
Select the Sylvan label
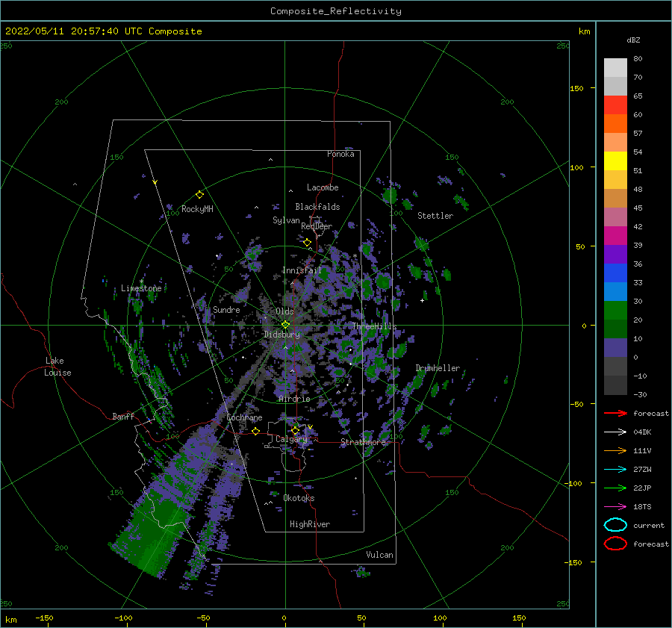click(286, 220)
